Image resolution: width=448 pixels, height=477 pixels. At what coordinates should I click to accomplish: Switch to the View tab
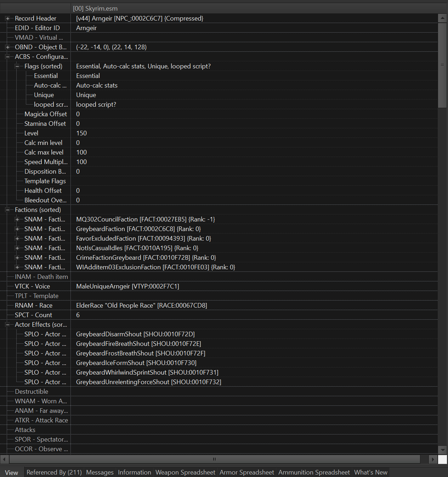12,472
